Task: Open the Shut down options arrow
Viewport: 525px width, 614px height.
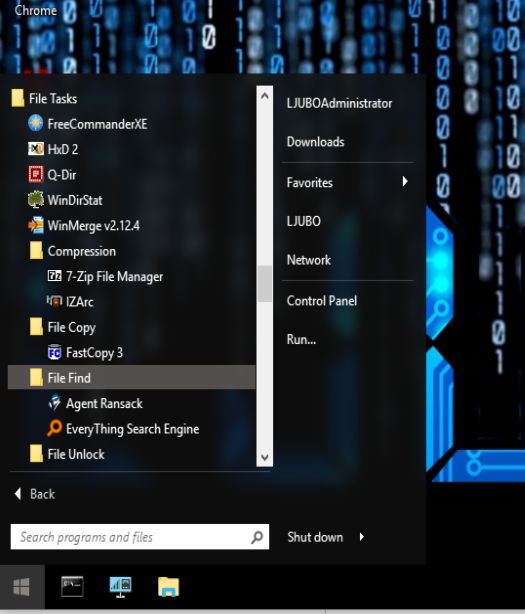Action: click(362, 537)
